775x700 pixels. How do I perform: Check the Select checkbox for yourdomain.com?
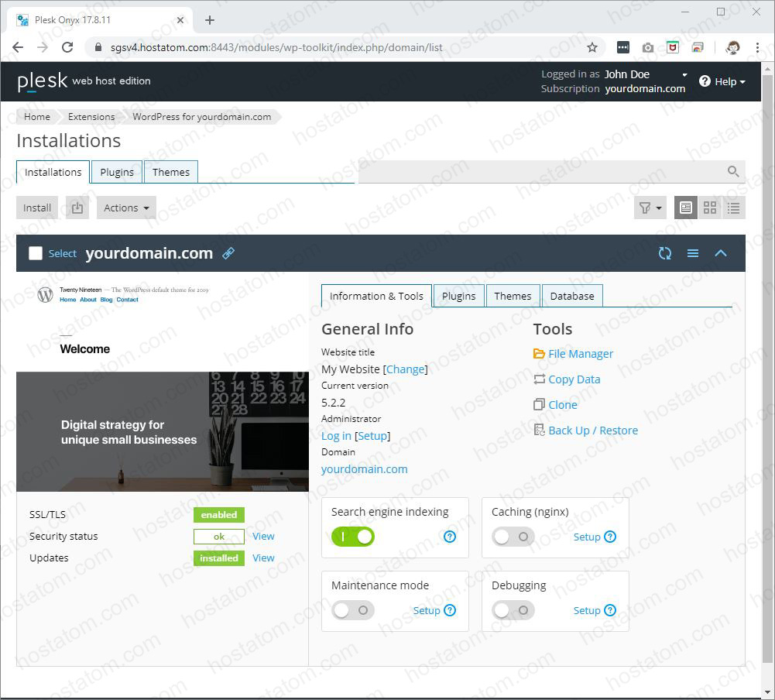point(34,252)
